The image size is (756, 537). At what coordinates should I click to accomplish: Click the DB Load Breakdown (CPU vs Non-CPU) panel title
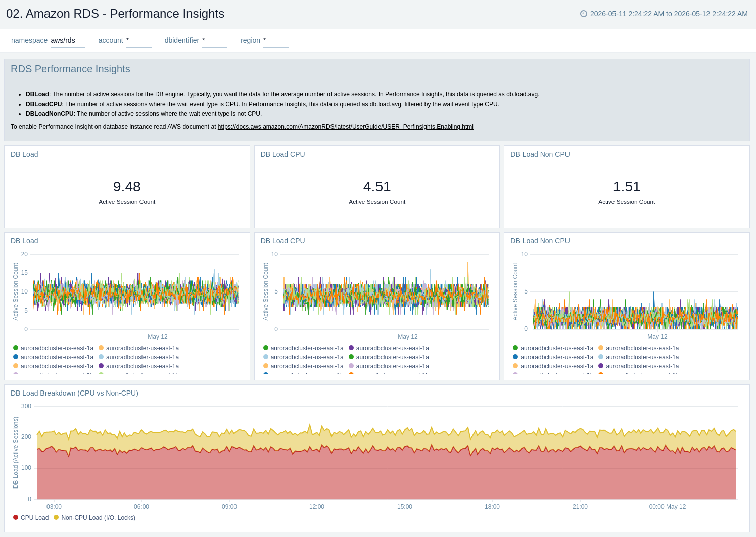[x=74, y=393]
